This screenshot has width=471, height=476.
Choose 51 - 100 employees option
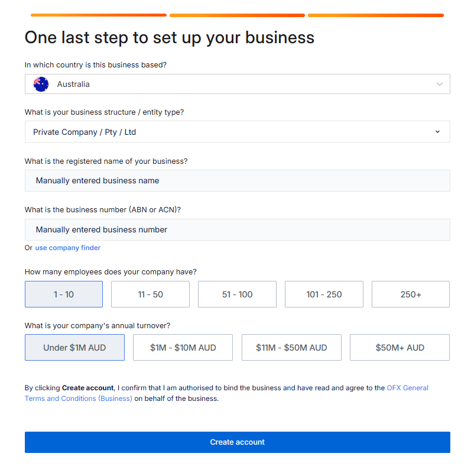(x=237, y=294)
